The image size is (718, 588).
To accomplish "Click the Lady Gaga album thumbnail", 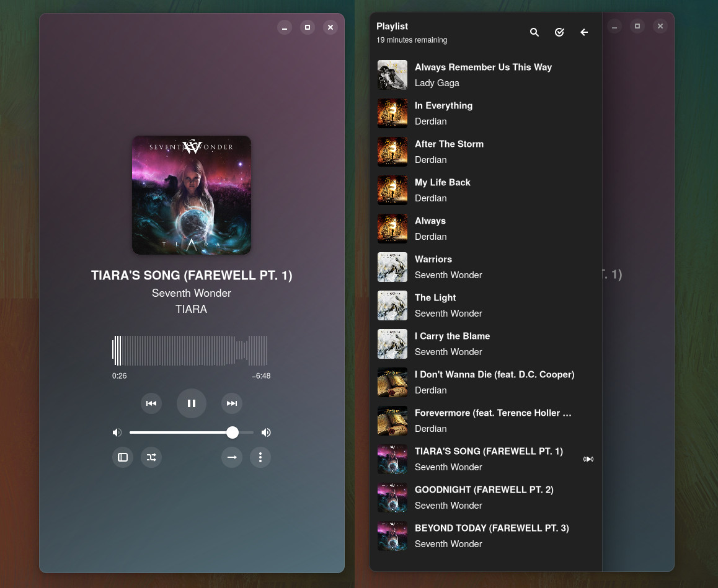I will pos(392,75).
